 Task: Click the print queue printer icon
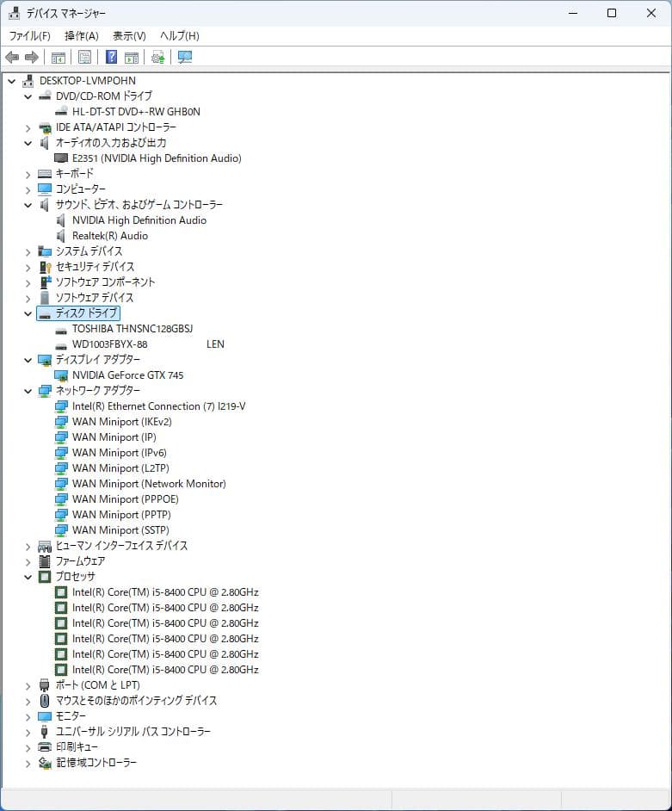tap(45, 747)
